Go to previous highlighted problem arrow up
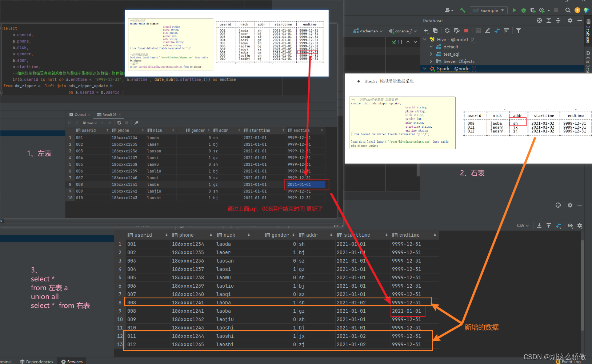 408,42
